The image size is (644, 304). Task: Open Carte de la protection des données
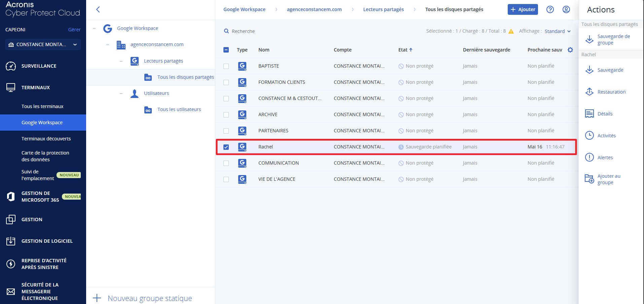tap(45, 156)
